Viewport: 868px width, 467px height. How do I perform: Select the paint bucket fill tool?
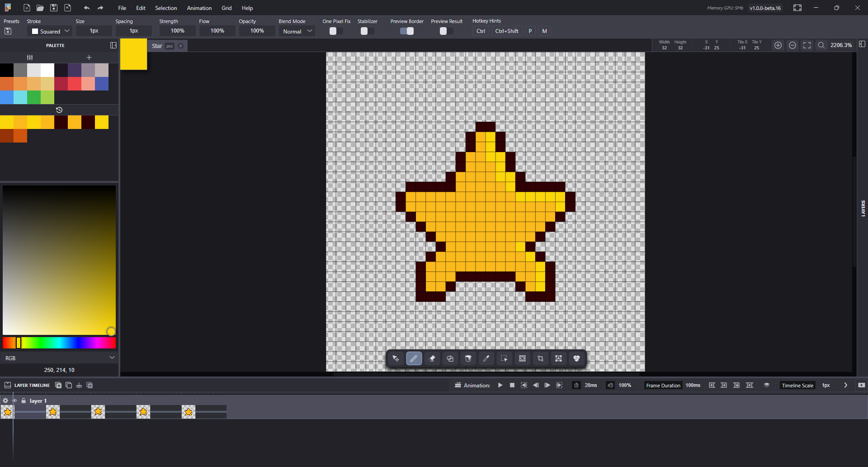tap(468, 358)
